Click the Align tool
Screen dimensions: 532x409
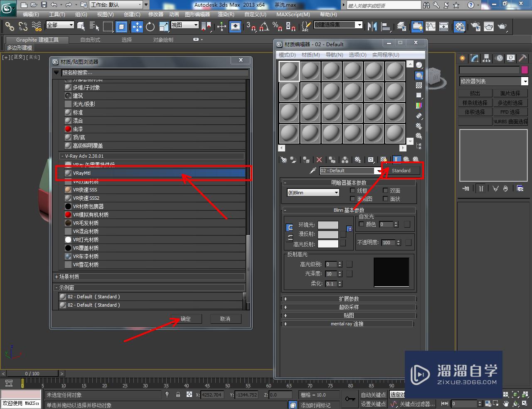386,27
